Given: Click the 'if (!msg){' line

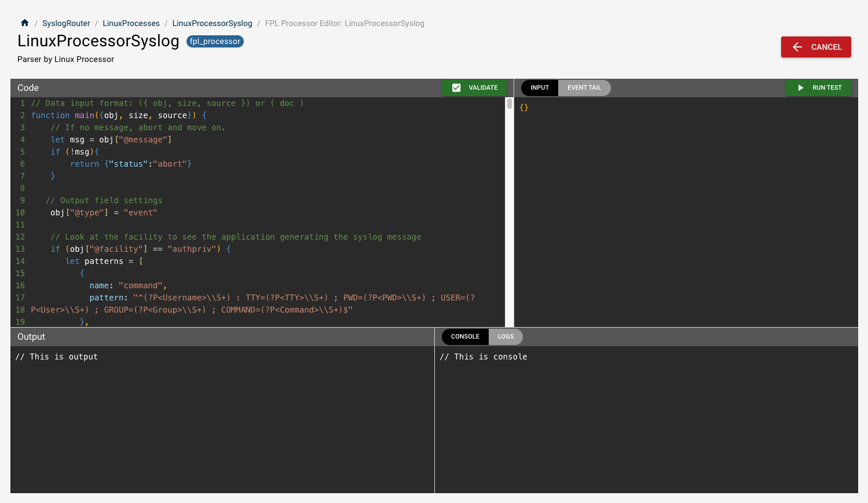Looking at the screenshot, I should [75, 152].
